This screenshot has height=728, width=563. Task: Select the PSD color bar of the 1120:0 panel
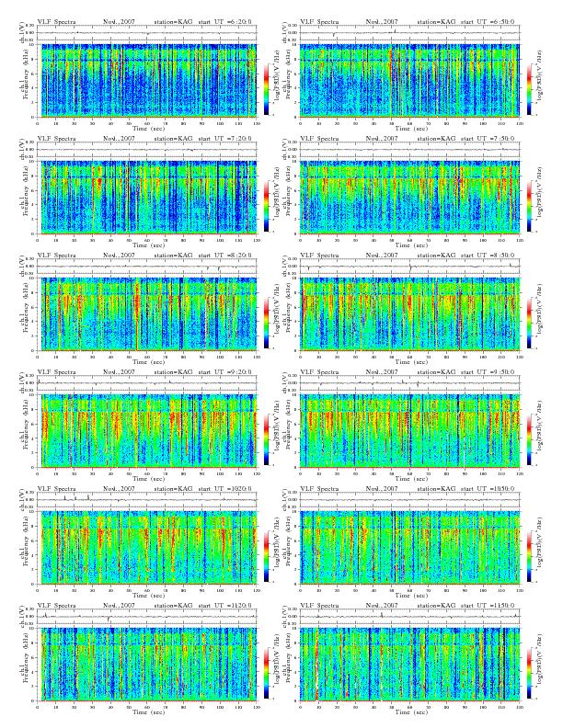[266, 673]
